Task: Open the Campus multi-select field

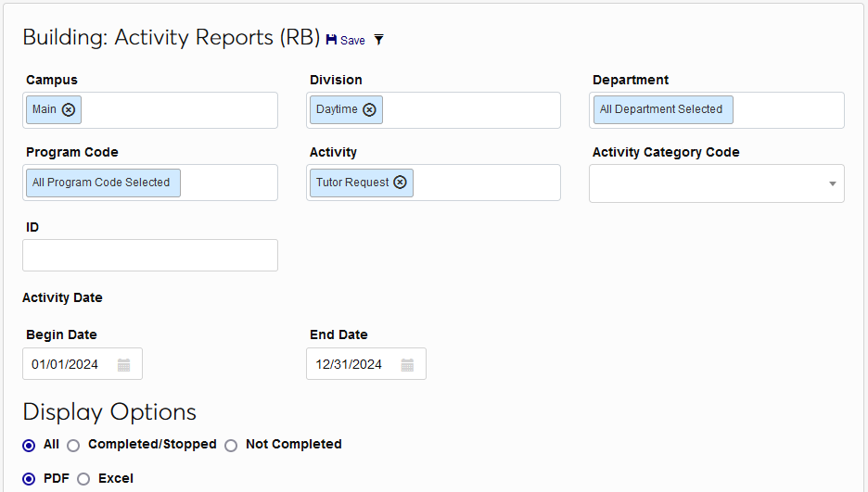Action: tap(150, 110)
